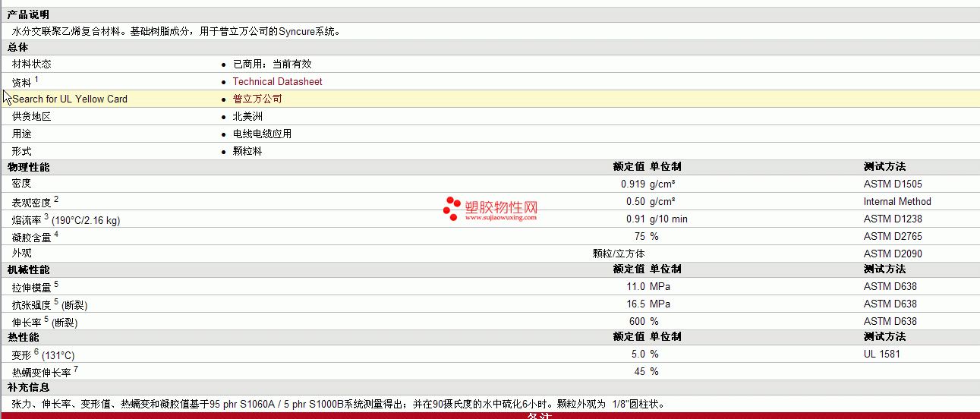Click the 供货地区 label
Image resolution: width=980 pixels, height=419 pixels.
point(32,116)
